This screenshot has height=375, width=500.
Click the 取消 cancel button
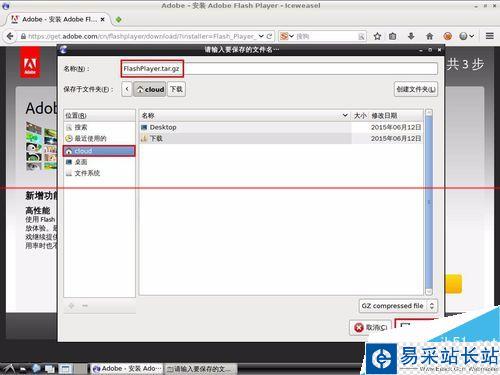tap(371, 328)
